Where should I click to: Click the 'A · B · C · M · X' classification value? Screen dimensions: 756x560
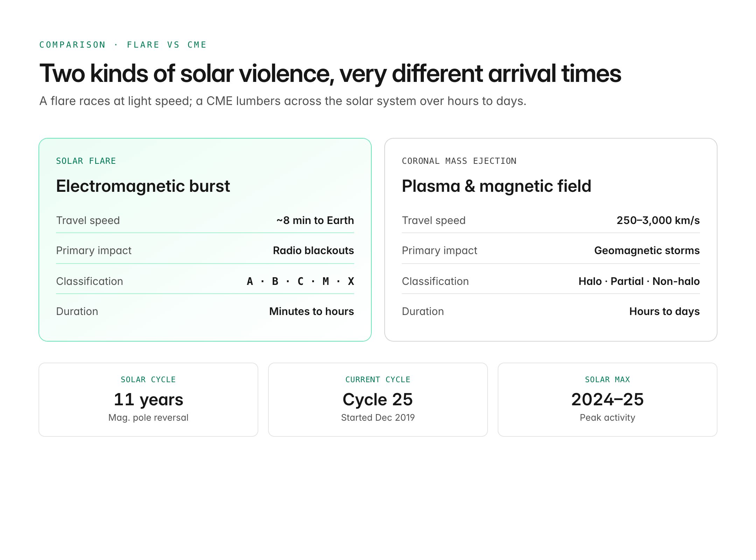pos(300,281)
